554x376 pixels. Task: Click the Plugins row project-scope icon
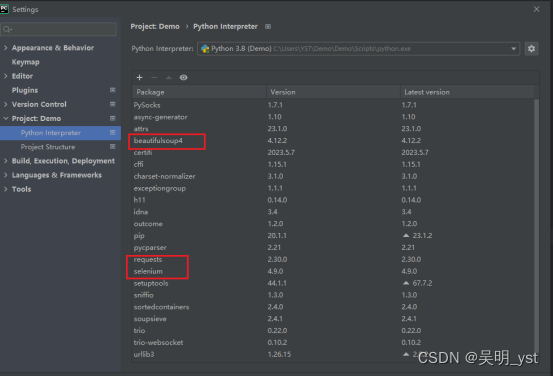tap(112, 90)
